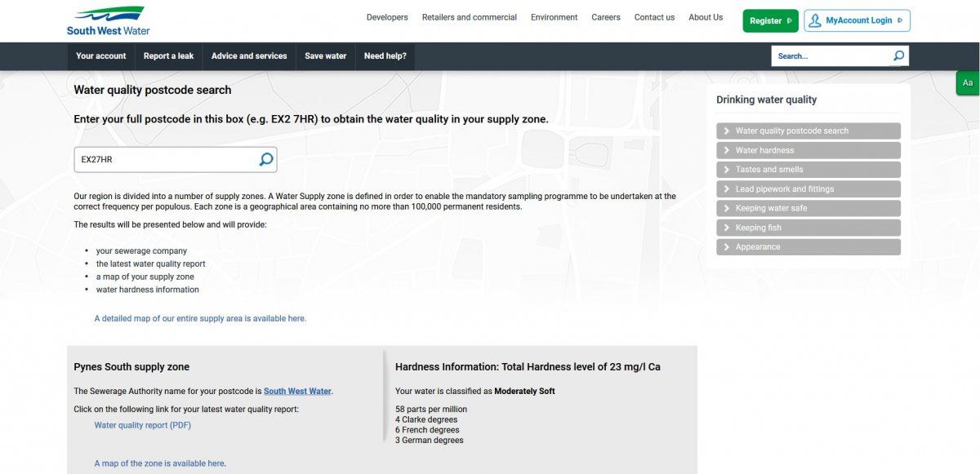
Task: Click the site search magnifier icon
Action: pyautogui.click(x=898, y=55)
